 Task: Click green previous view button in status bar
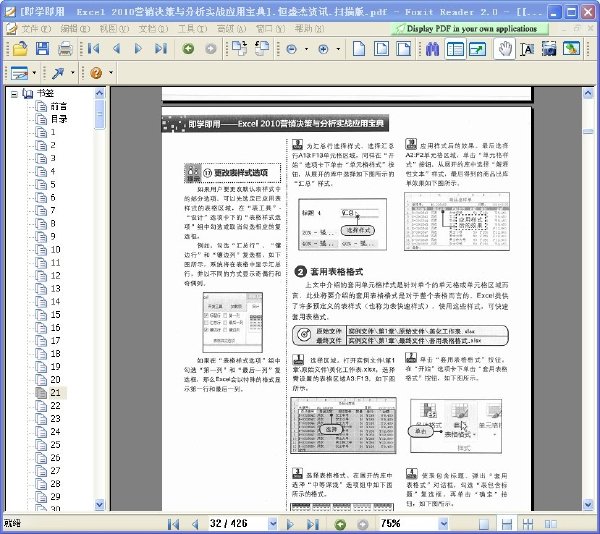point(340,524)
